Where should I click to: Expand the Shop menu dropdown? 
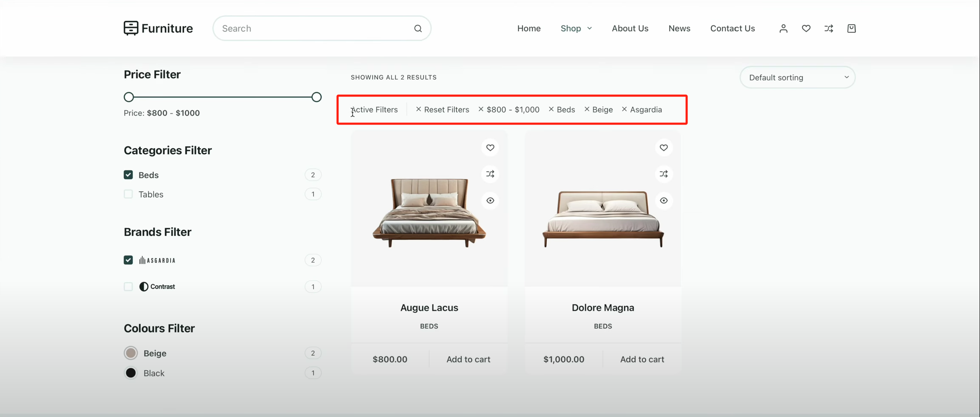click(576, 28)
